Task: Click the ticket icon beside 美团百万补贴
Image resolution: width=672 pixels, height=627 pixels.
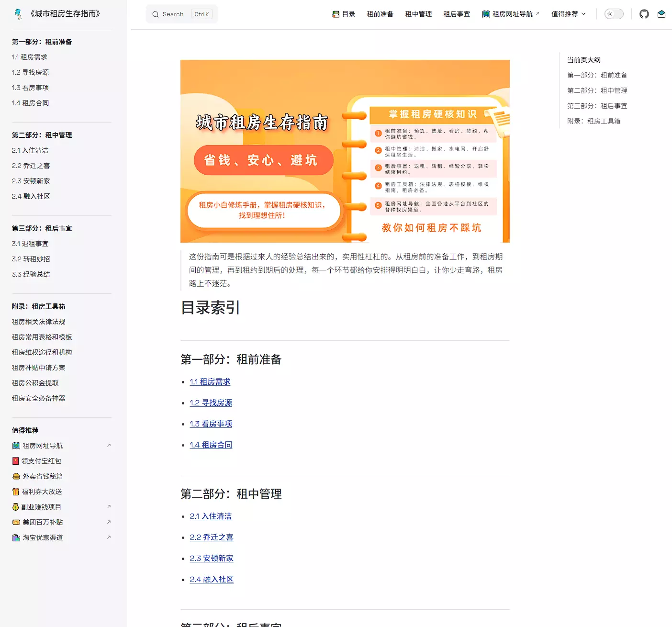Action: click(x=16, y=522)
